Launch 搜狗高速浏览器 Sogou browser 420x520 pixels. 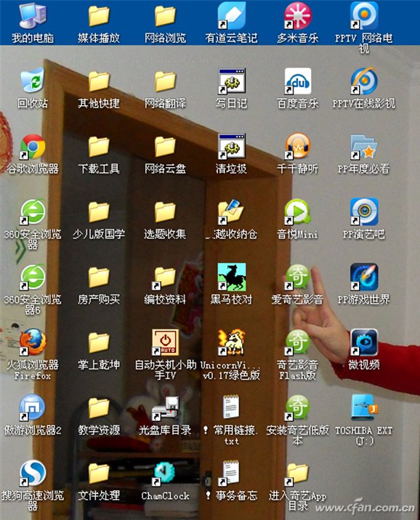[x=33, y=473]
